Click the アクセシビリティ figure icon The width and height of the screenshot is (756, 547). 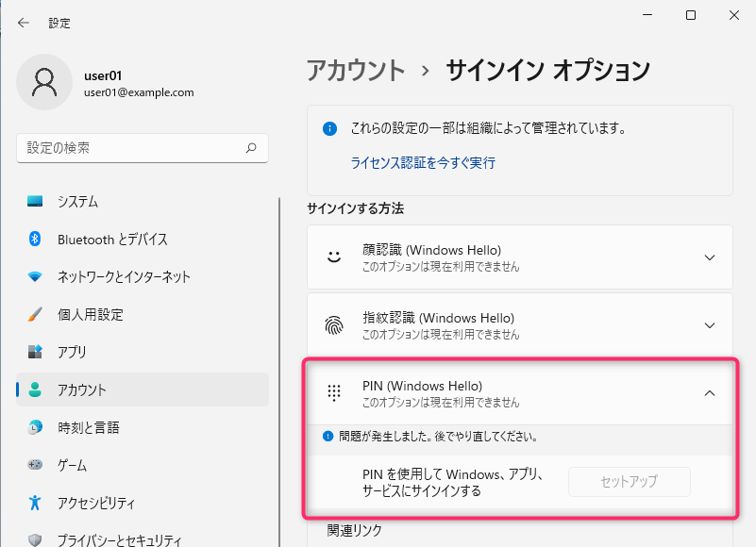[35, 503]
